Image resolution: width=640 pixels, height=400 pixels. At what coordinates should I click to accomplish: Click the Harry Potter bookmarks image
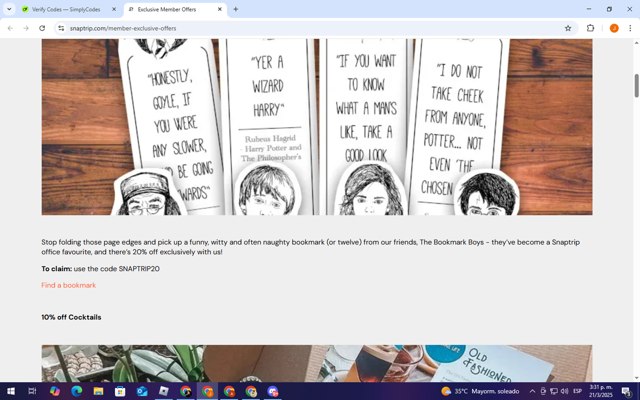pyautogui.click(x=317, y=127)
